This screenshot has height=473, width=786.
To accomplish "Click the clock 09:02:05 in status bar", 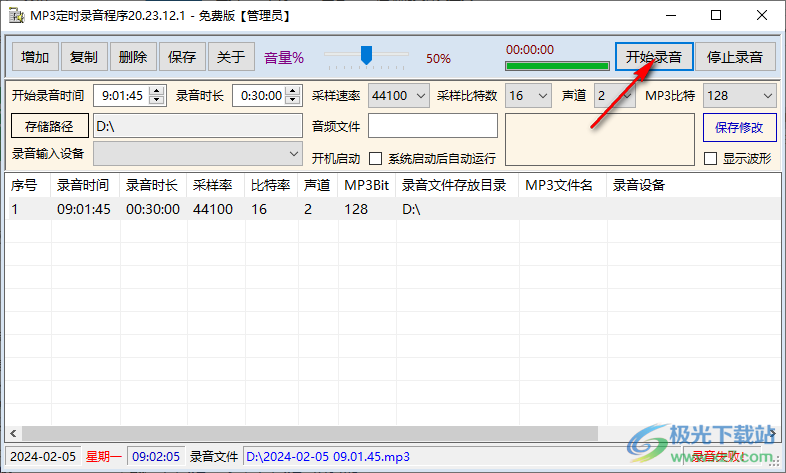I will point(156,456).
